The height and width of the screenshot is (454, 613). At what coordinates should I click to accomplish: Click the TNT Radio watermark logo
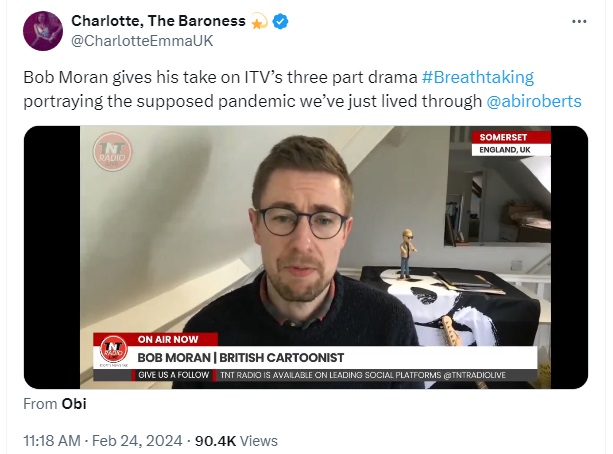113,152
